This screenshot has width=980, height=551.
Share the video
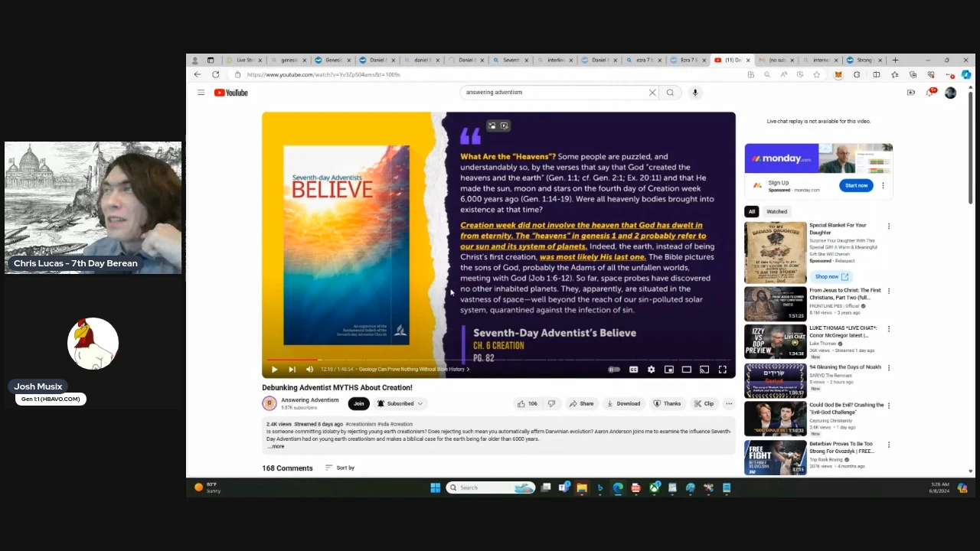(x=582, y=403)
